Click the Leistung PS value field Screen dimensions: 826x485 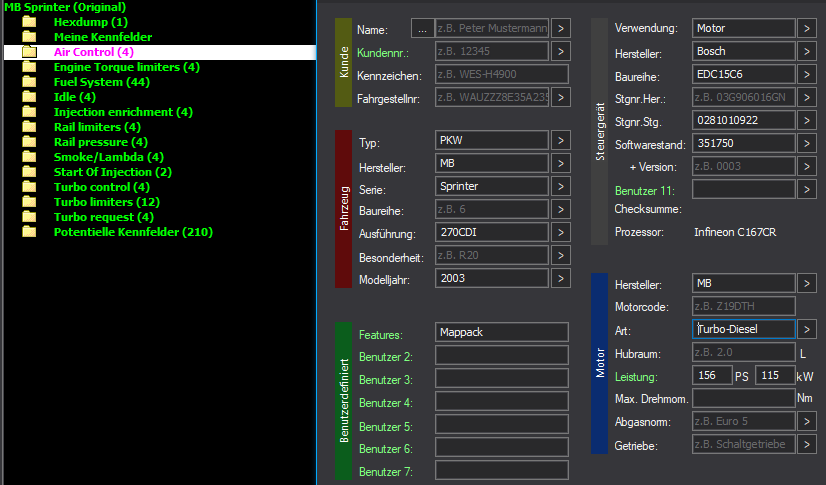[x=711, y=375]
